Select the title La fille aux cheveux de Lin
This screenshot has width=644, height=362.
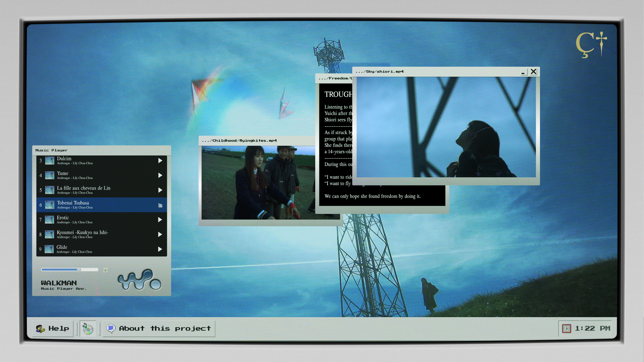pyautogui.click(x=84, y=188)
